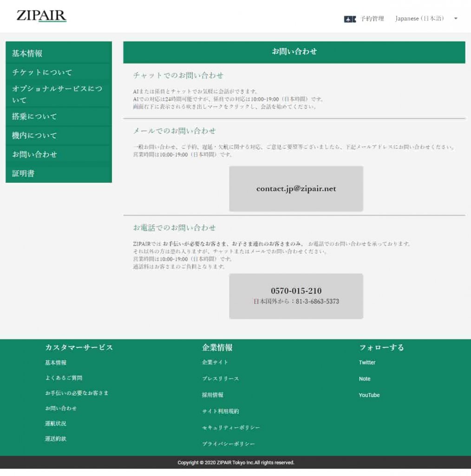Click the フォローする footer heading
This screenshot has width=471, height=476.
(381, 347)
